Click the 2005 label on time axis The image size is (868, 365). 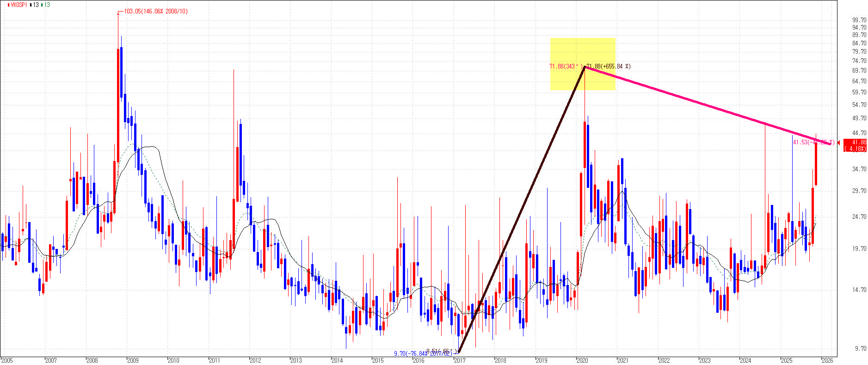6,360
